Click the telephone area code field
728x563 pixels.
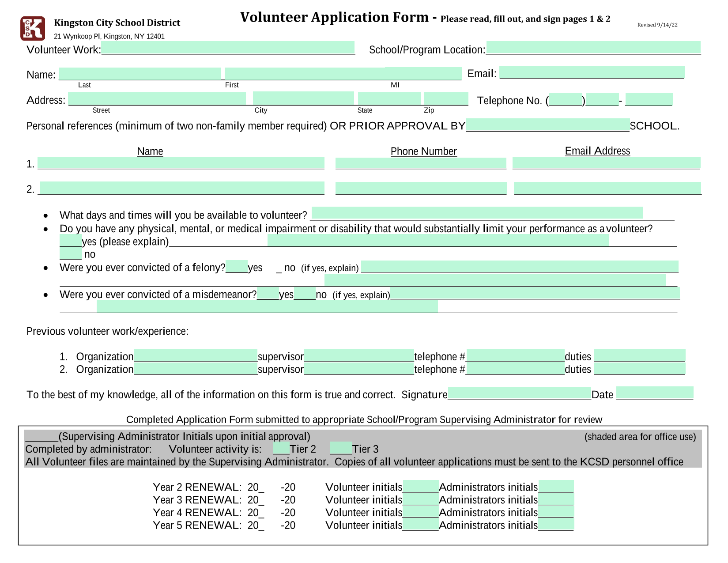click(x=566, y=99)
